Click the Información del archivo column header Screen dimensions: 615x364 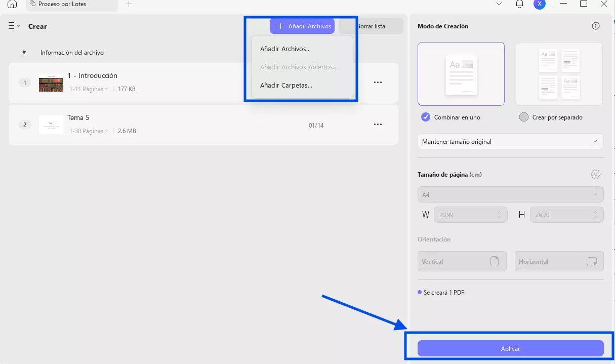72,53
